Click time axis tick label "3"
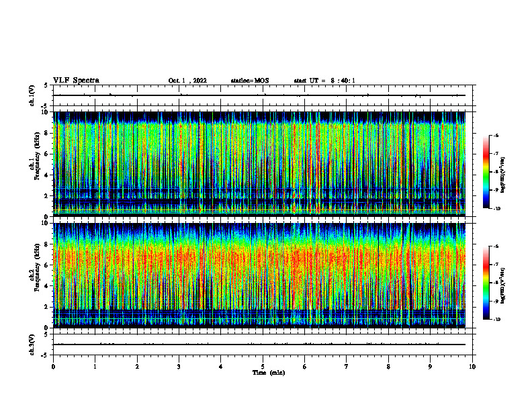The image size is (532, 411). coord(179,367)
